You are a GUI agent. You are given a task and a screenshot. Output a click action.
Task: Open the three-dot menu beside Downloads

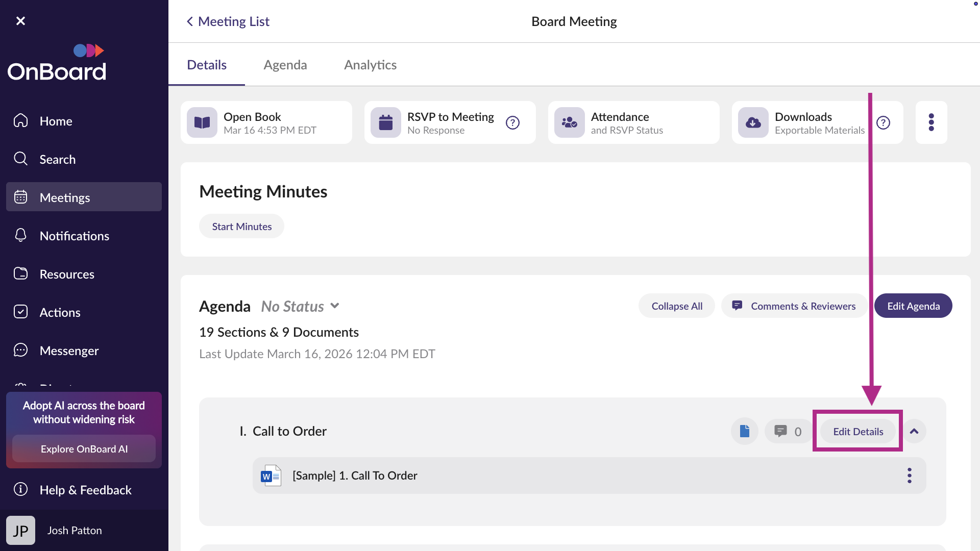[x=931, y=122]
